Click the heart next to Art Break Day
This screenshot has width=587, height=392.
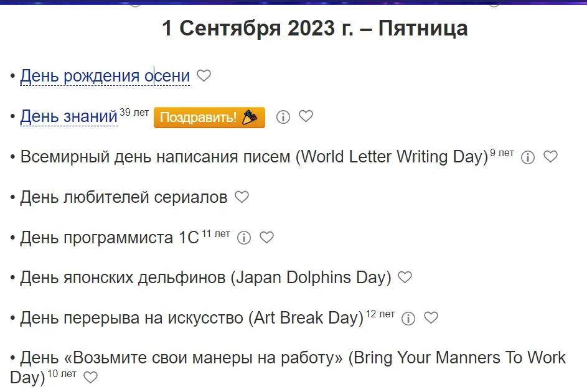pyautogui.click(x=430, y=319)
